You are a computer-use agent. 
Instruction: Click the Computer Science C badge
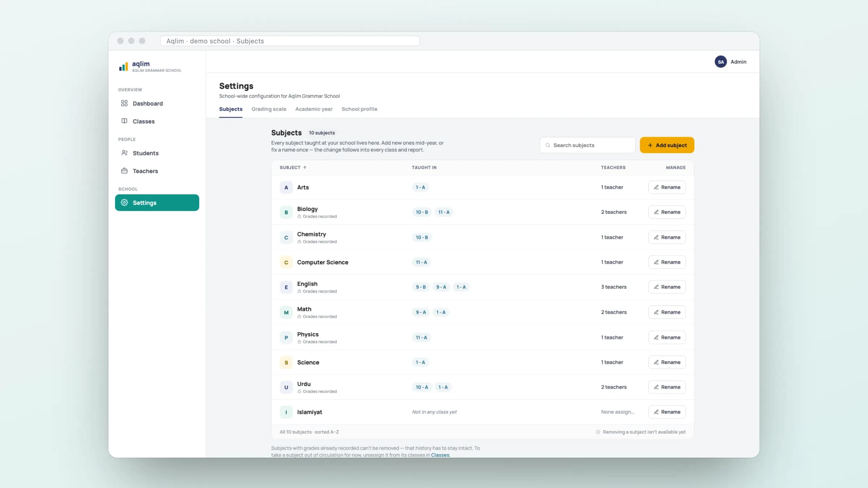tap(286, 262)
